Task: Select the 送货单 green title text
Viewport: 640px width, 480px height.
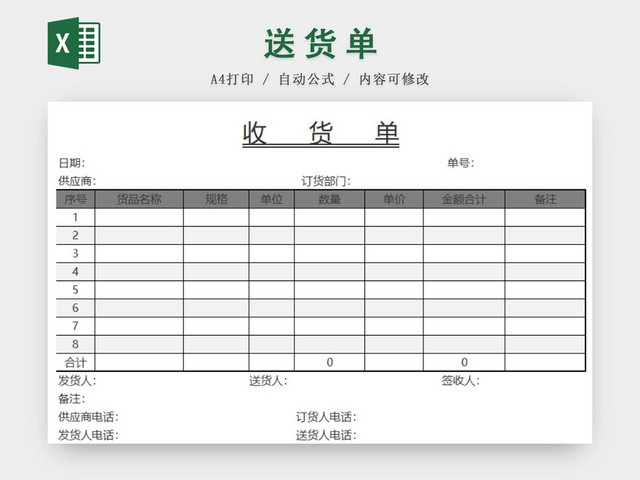Action: [320, 43]
